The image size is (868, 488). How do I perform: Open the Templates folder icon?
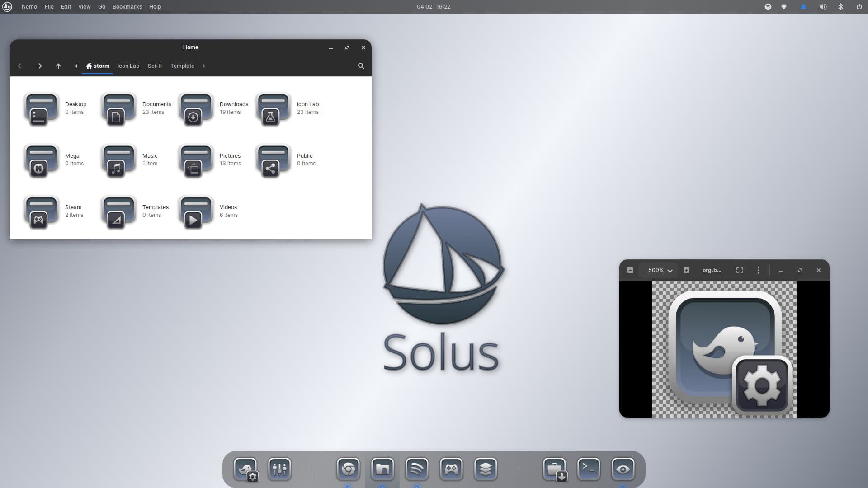click(x=118, y=212)
